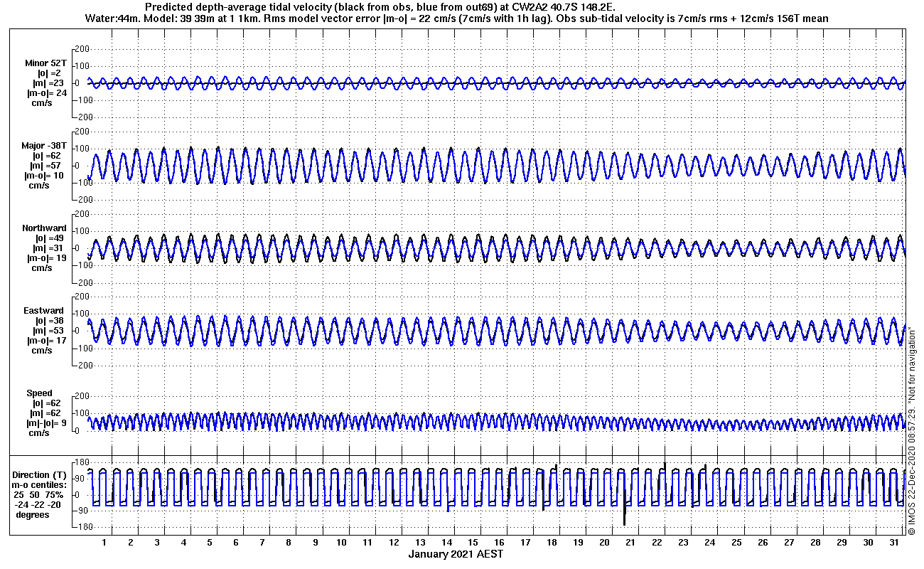This screenshot has height=569, width=924.
Task: Click day '25' on the date axis
Action: (x=736, y=543)
